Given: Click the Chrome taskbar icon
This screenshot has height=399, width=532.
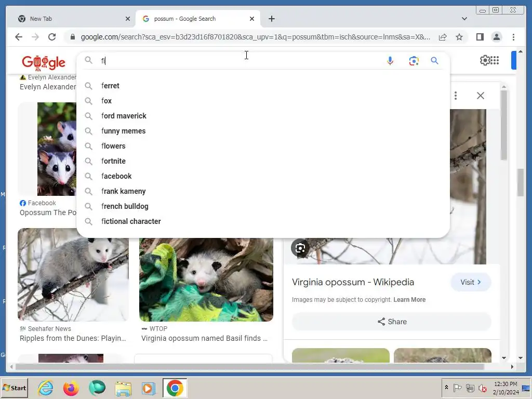Looking at the screenshot, I should 175,388.
